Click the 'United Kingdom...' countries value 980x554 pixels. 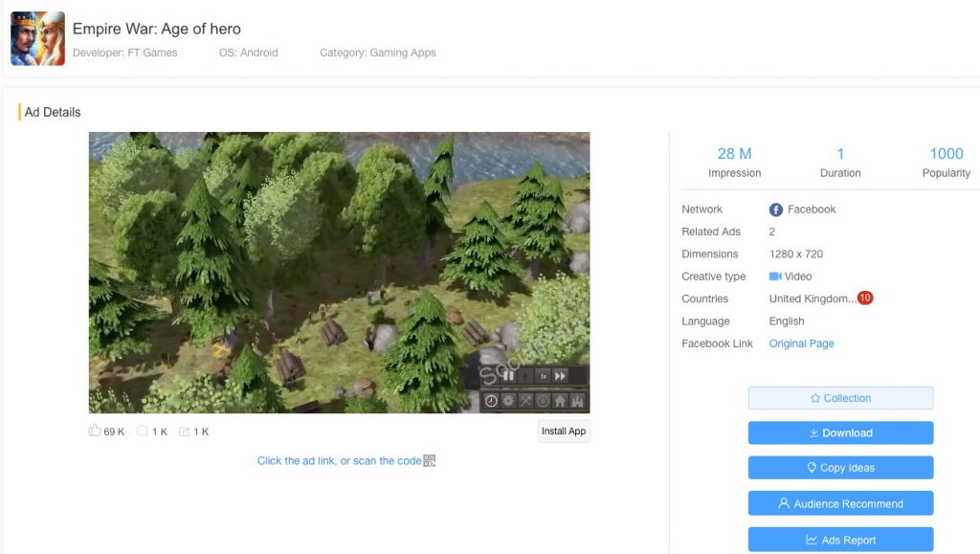tap(813, 299)
